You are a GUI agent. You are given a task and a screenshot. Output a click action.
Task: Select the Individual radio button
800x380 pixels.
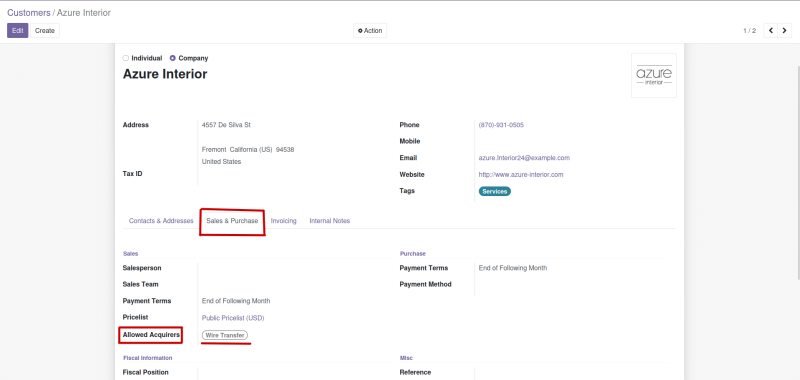point(126,58)
